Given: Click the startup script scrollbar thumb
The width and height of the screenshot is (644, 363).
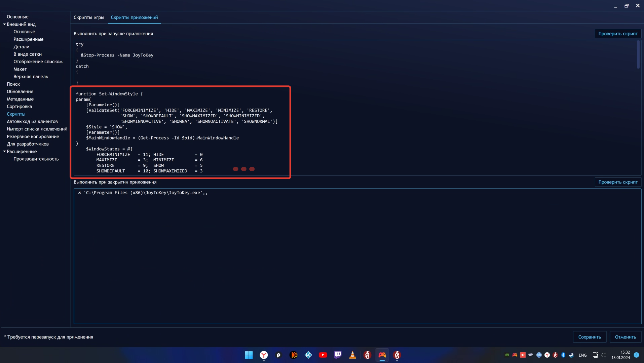Looking at the screenshot, I should [638, 54].
